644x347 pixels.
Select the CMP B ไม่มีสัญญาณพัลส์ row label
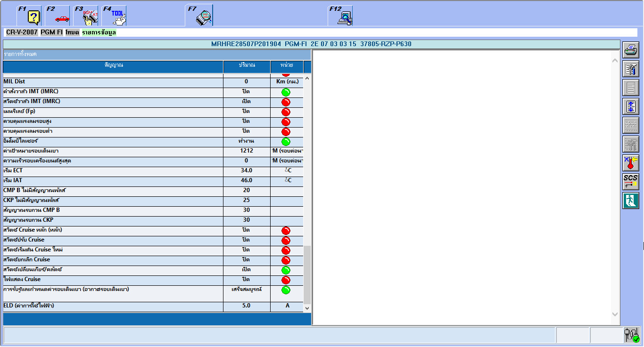pyautogui.click(x=34, y=190)
